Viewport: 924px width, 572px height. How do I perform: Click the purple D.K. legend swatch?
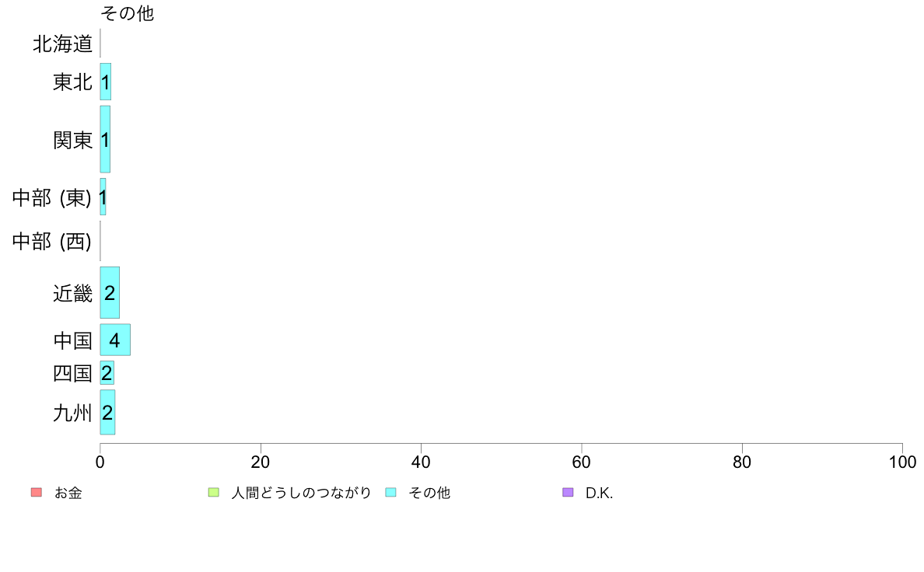(x=568, y=492)
